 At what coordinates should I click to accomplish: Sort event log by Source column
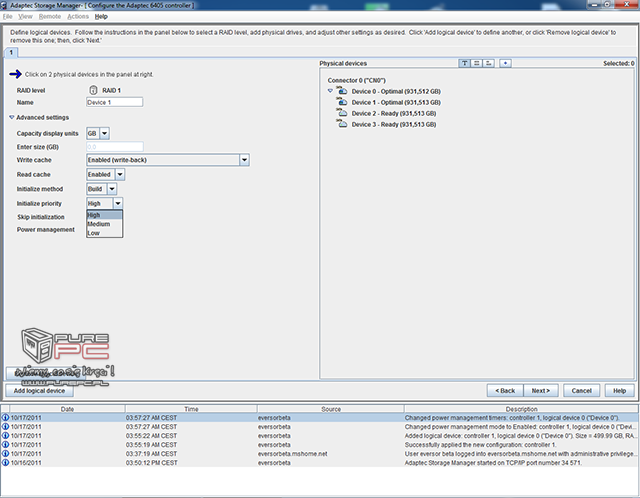(x=331, y=409)
